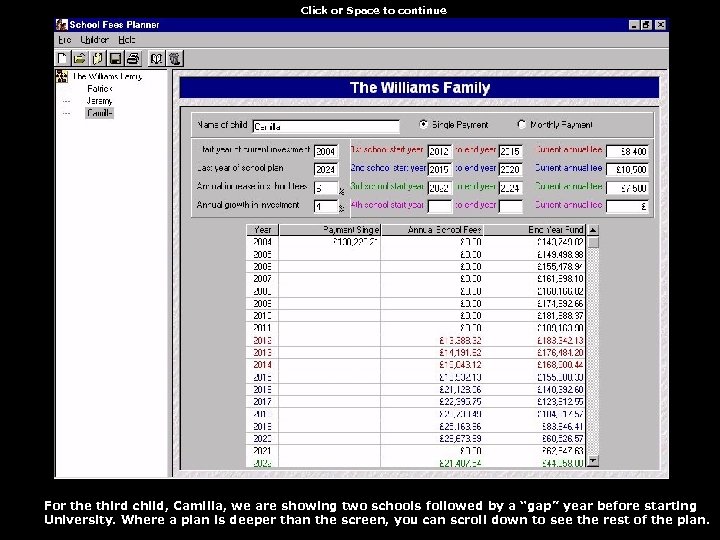The height and width of the screenshot is (540, 720).
Task: Click the 3rd school start year field
Action: (x=439, y=187)
